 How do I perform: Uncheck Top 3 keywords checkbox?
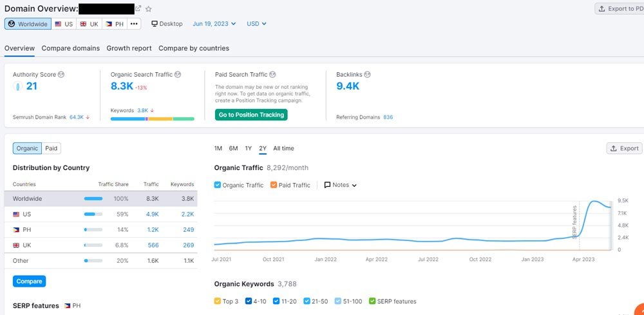pos(218,301)
